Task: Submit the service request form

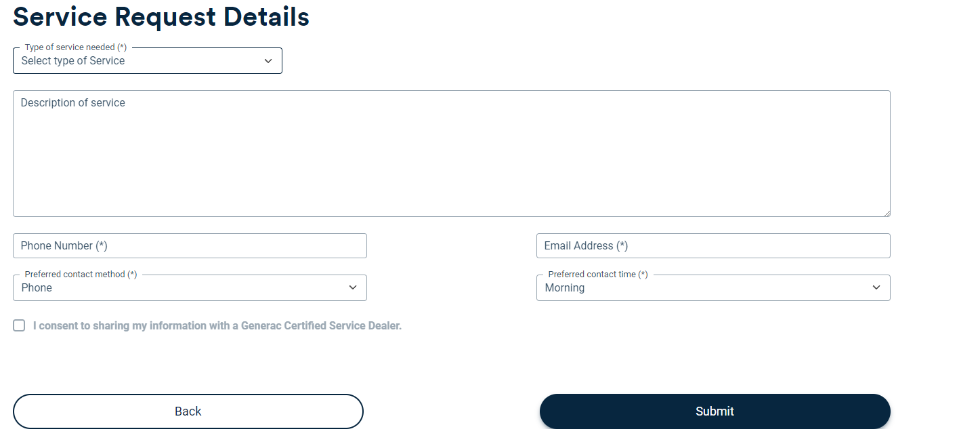Action: [x=715, y=411]
